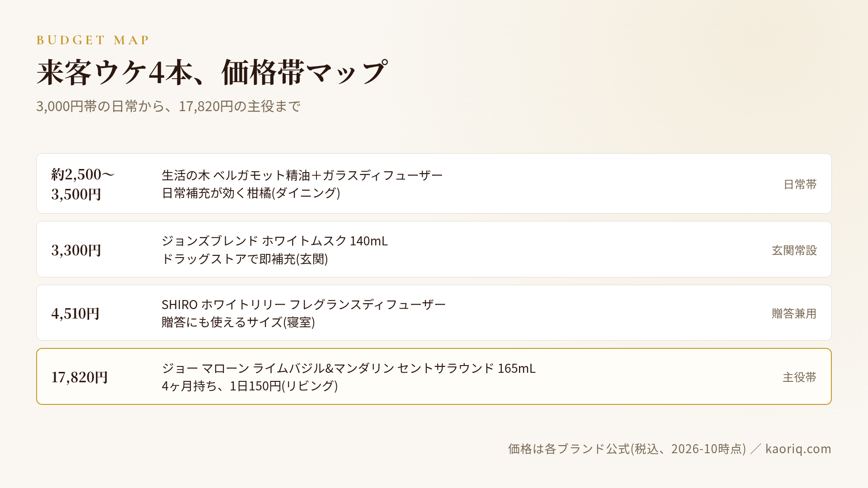Click the 4ヶ月持ち、1日150円(リビング) description
Screen dimensions: 868x488
point(250,386)
